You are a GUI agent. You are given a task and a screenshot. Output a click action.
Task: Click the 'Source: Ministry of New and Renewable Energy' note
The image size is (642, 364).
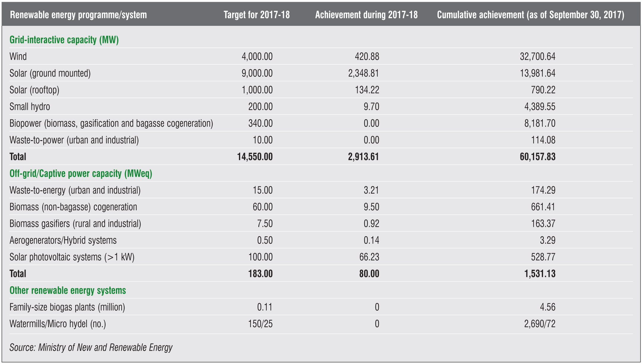point(91,347)
